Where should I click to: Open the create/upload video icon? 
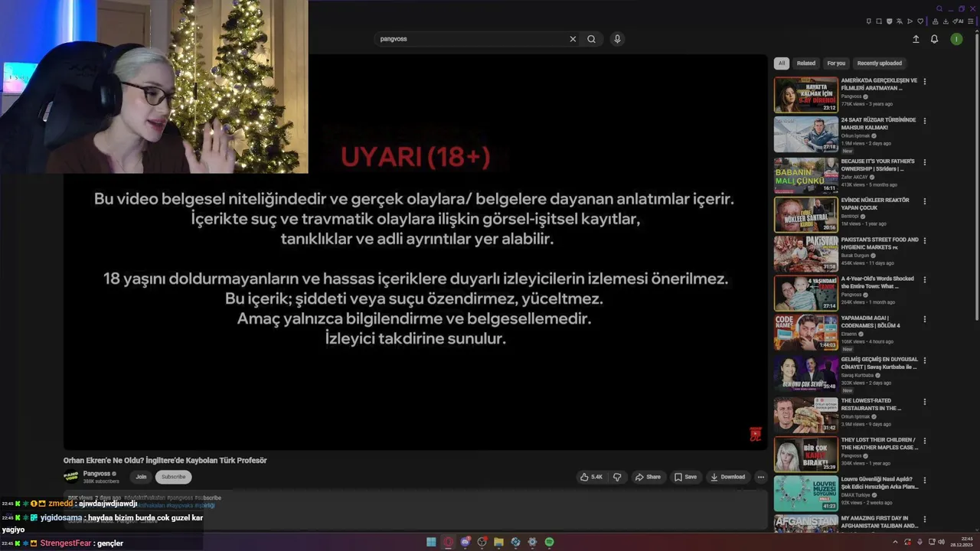point(916,39)
